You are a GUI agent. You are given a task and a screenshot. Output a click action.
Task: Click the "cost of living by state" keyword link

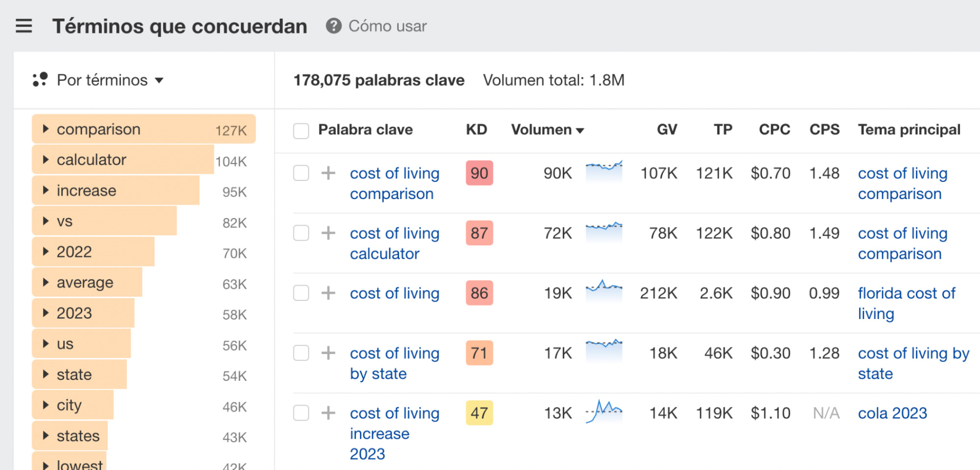[x=394, y=363]
